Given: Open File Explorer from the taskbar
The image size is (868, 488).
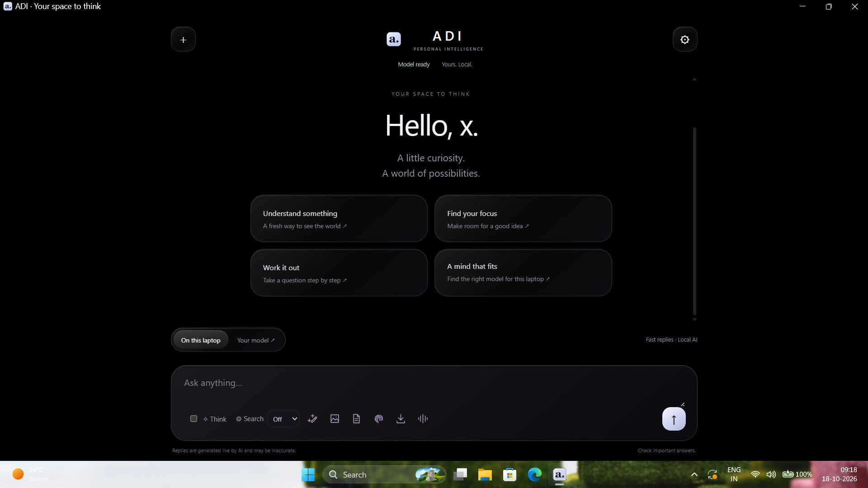Looking at the screenshot, I should pyautogui.click(x=485, y=474).
